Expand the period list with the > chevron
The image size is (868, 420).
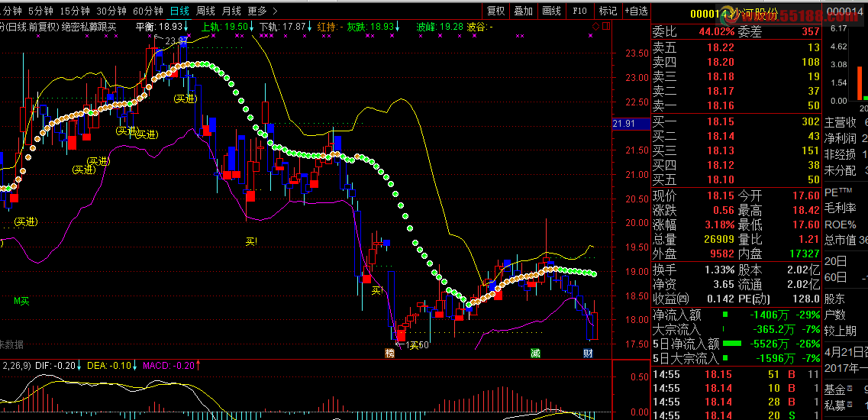(x=276, y=11)
